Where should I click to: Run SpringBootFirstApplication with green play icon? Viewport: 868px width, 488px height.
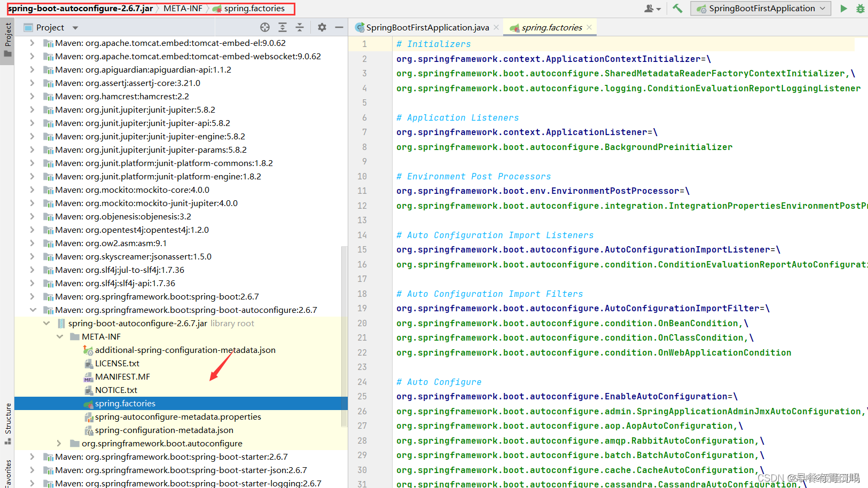pos(843,9)
